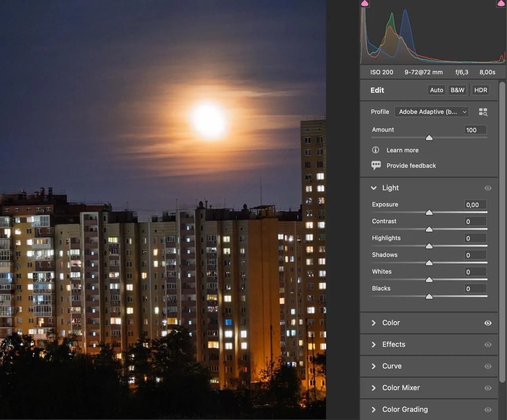Viewport: 507px width, 420px height.
Task: Click the Shadows slider handle
Action: point(429,263)
